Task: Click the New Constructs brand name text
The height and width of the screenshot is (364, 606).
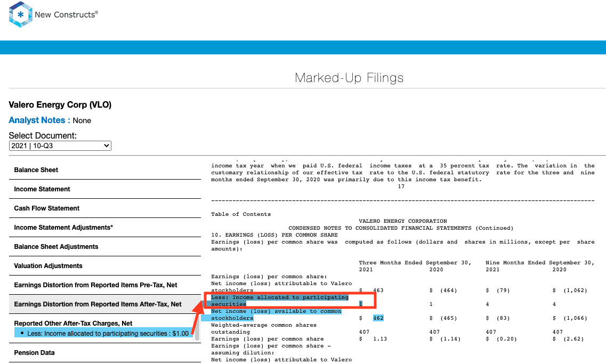Action: click(66, 15)
